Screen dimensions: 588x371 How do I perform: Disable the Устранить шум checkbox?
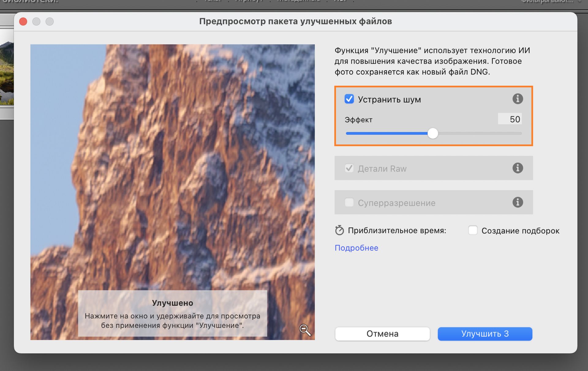coord(349,99)
